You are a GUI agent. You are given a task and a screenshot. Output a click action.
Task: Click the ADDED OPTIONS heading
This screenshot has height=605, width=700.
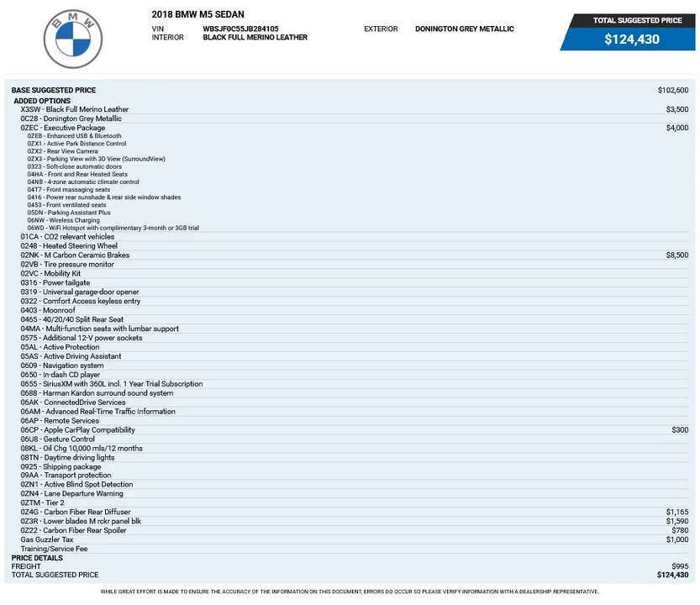(x=42, y=101)
